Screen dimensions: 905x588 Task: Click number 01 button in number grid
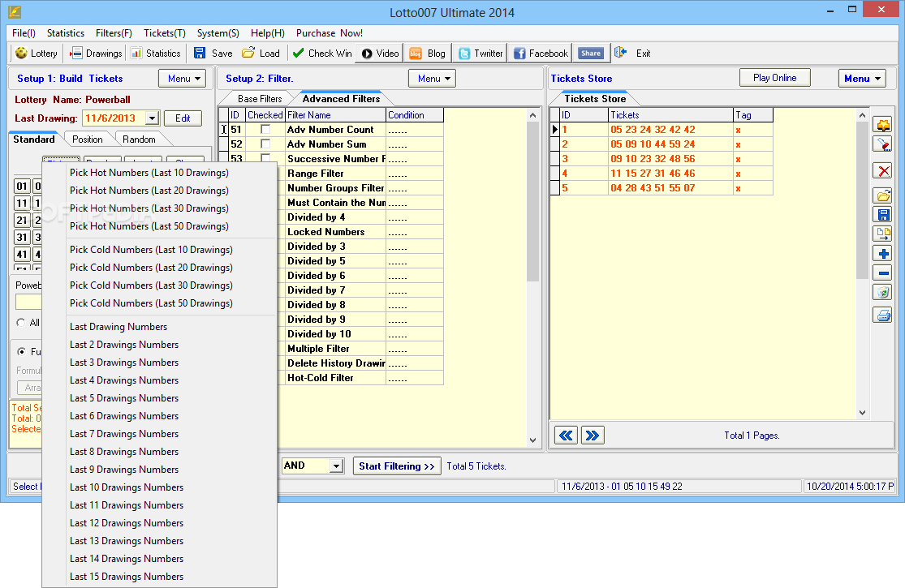pos(22,186)
